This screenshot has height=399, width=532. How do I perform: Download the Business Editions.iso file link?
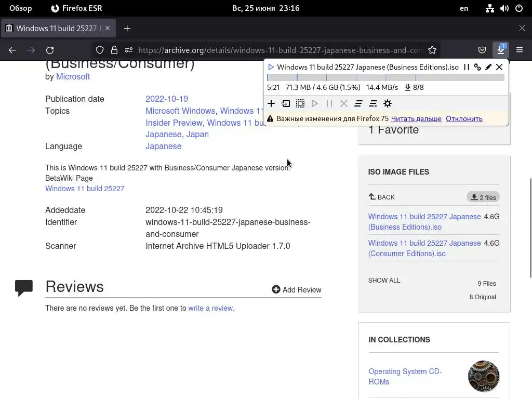click(424, 221)
